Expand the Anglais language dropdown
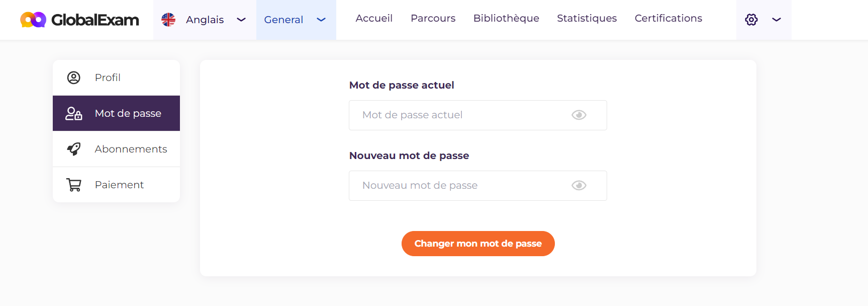868x306 pixels. (241, 20)
